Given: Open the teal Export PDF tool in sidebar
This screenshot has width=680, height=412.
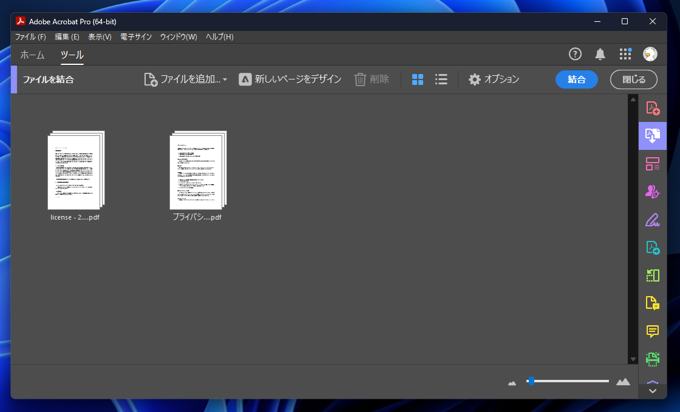Looking at the screenshot, I should (x=653, y=248).
